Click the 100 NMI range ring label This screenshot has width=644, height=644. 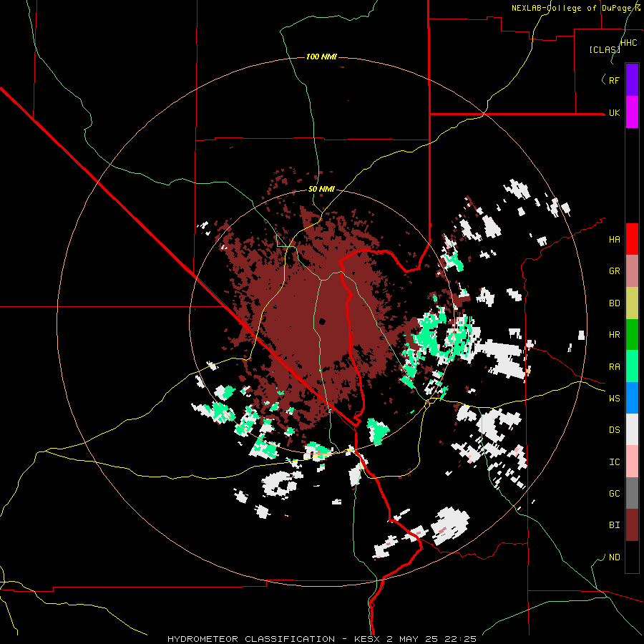click(321, 57)
